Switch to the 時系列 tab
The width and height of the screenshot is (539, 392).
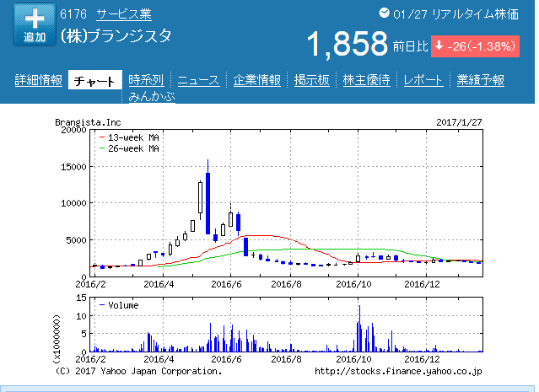146,80
